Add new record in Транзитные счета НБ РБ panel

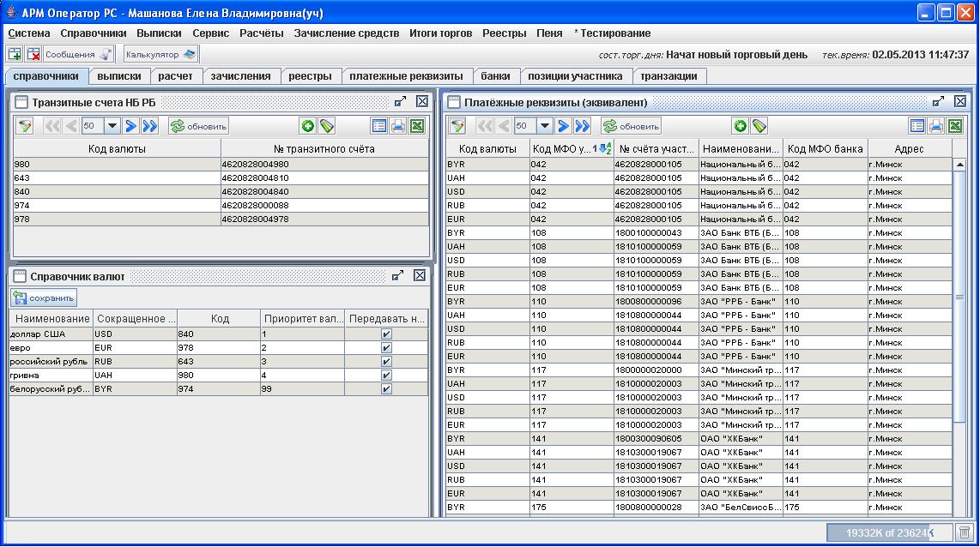tap(307, 126)
